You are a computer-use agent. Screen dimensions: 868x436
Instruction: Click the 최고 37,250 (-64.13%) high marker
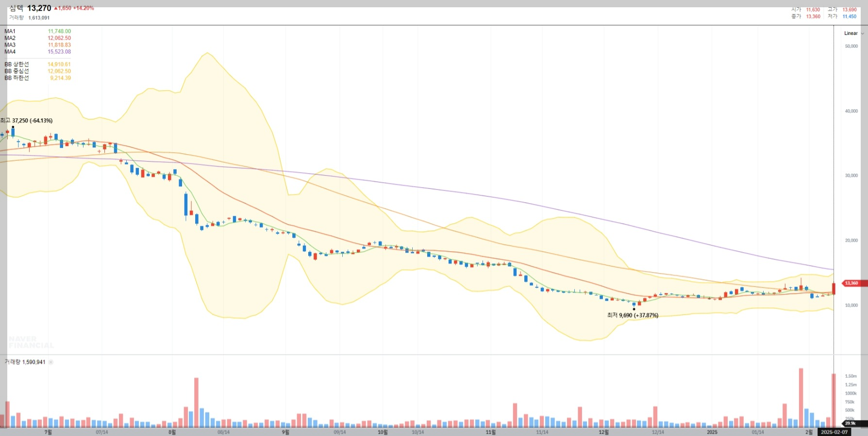coord(27,121)
